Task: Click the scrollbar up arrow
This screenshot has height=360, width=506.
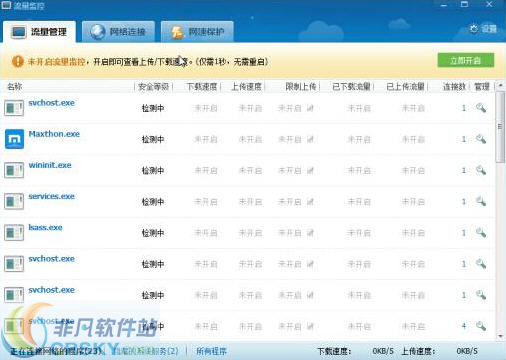Action: pyautogui.click(x=500, y=86)
